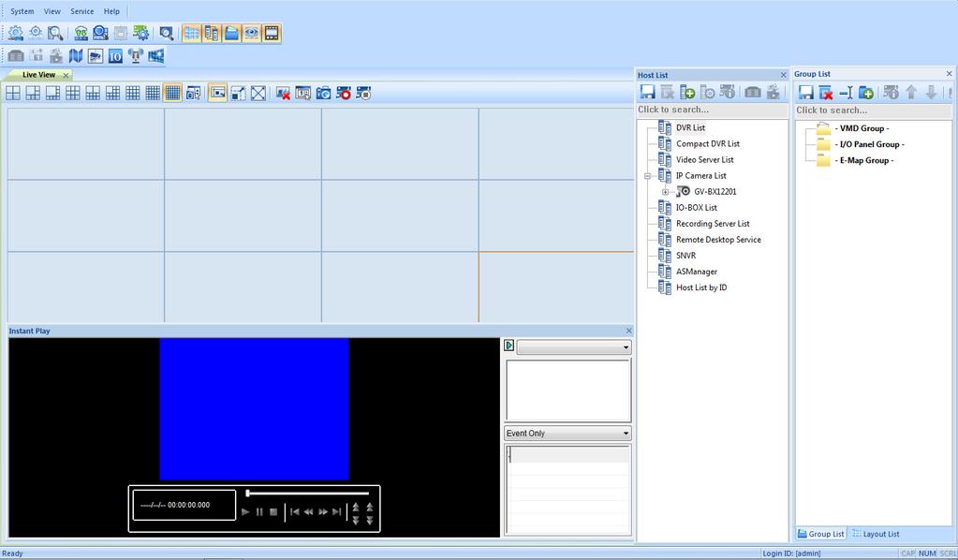The image size is (958, 560).
Task: Close the Instant Play panel
Action: pos(628,331)
